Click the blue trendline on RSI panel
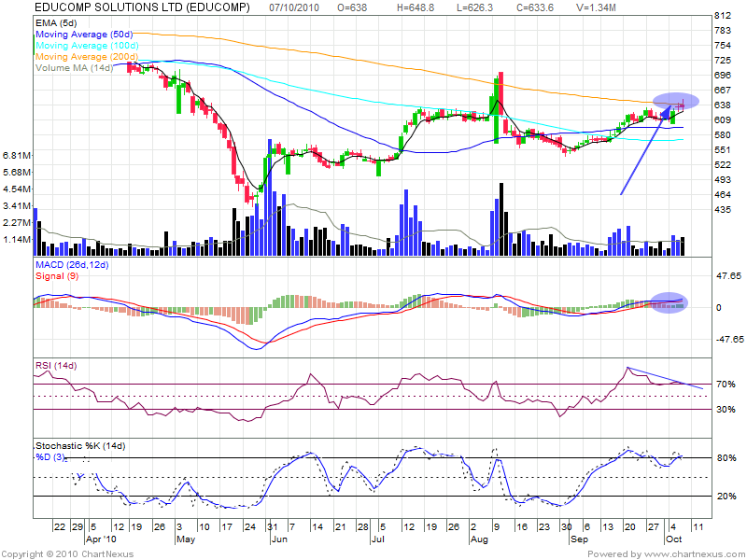 coord(666,377)
